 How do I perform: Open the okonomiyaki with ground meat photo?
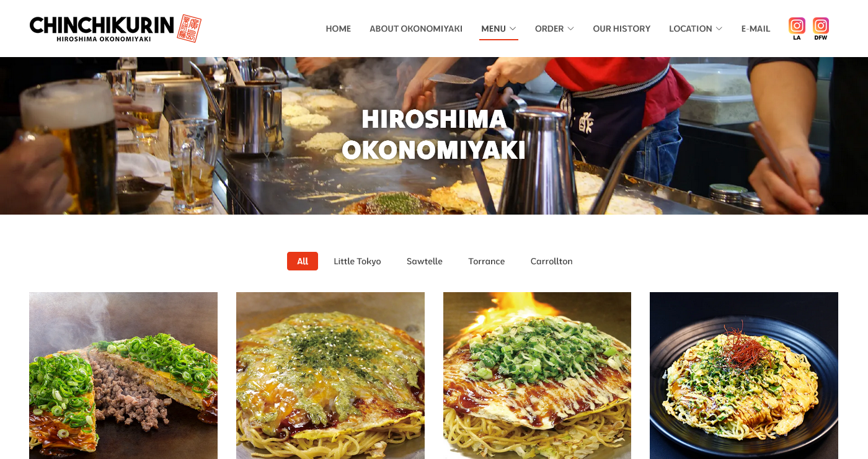pos(123,375)
